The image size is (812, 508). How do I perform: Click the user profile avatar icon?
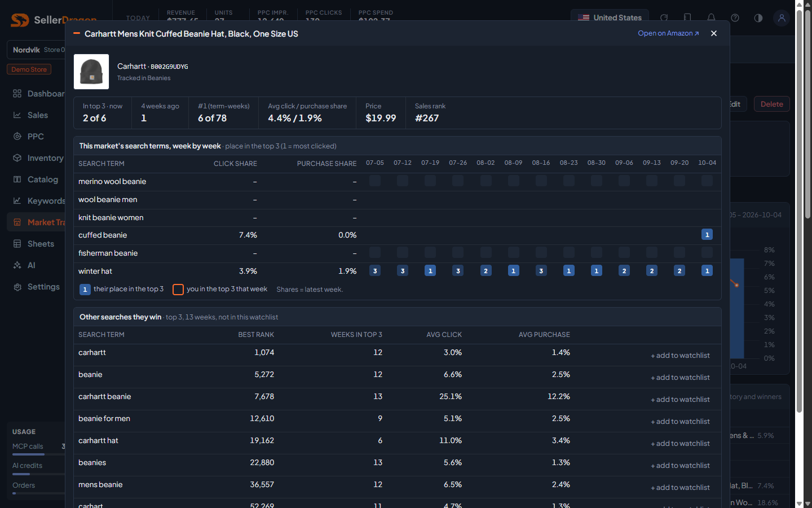point(782,18)
